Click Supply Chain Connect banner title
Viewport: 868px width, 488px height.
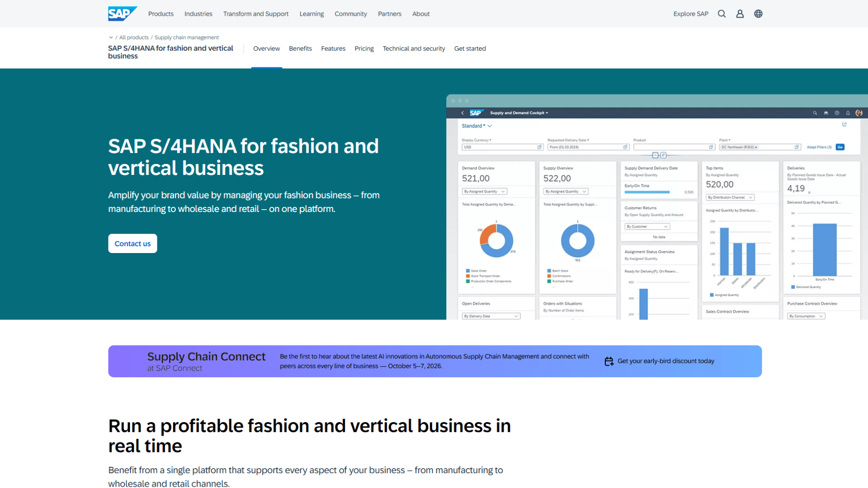point(206,357)
